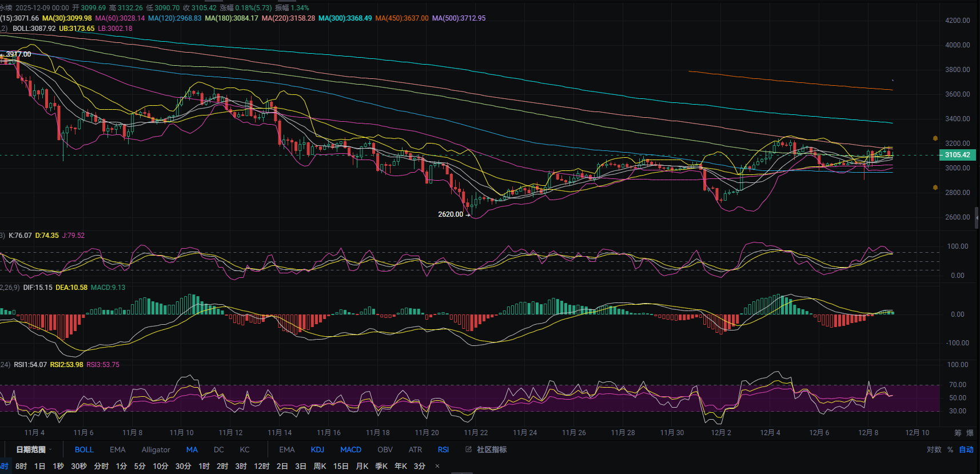The height and width of the screenshot is (474, 980).
Task: Click the collapse handle on the right edge
Action: [x=977, y=217]
